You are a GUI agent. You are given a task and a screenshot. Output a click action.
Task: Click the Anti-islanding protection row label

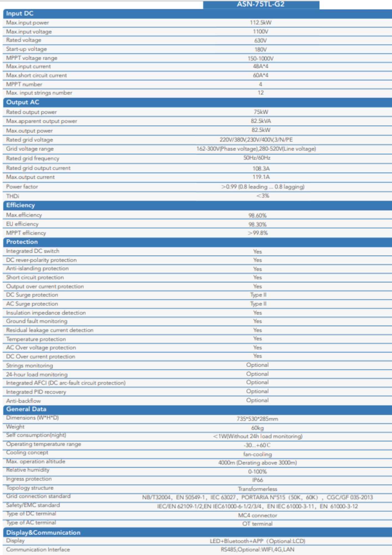[37, 269]
